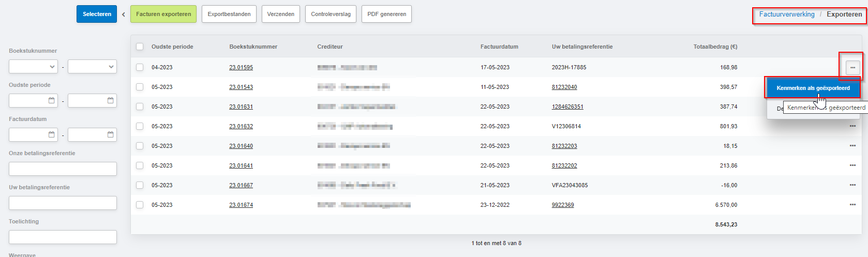Check the row for invoice 23.01595
The height and width of the screenshot is (257, 868).
(x=140, y=67)
